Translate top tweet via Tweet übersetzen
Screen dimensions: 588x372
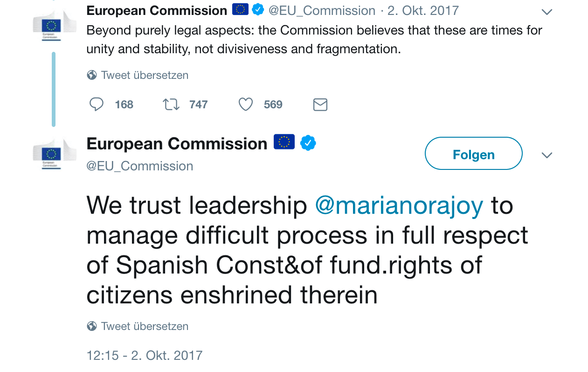click(145, 75)
